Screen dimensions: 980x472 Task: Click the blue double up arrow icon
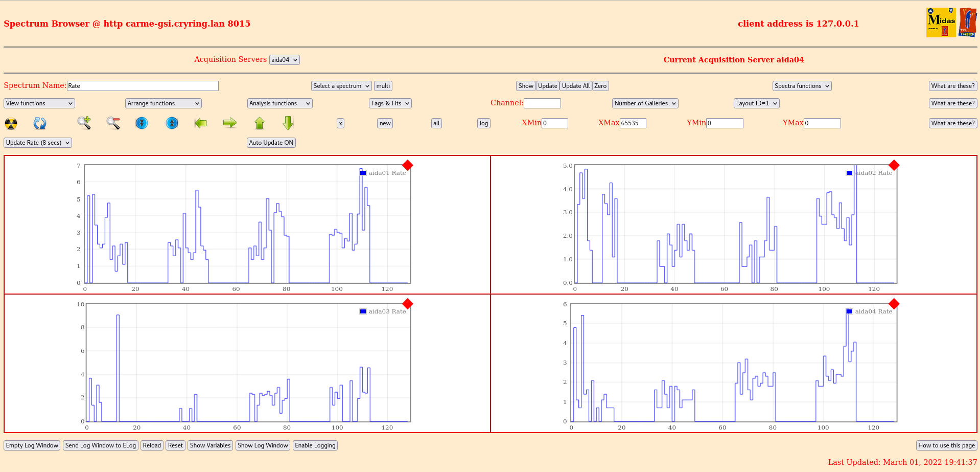tap(172, 123)
